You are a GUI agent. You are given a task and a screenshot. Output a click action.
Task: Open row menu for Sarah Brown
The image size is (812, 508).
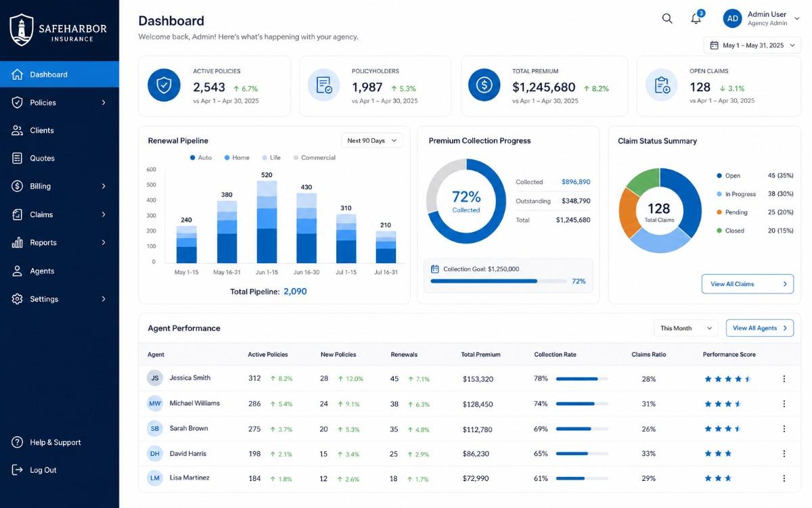784,429
